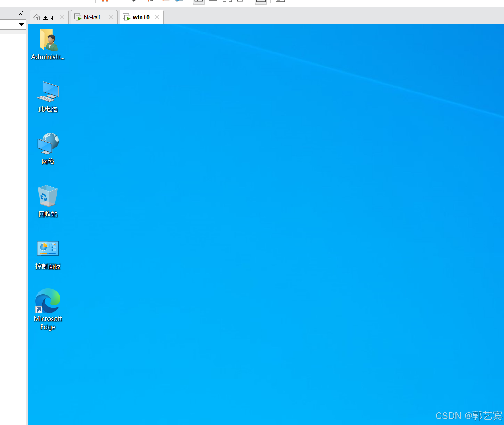Close the hk-kali tab
Image resolution: width=504 pixels, height=425 pixels.
(x=111, y=17)
